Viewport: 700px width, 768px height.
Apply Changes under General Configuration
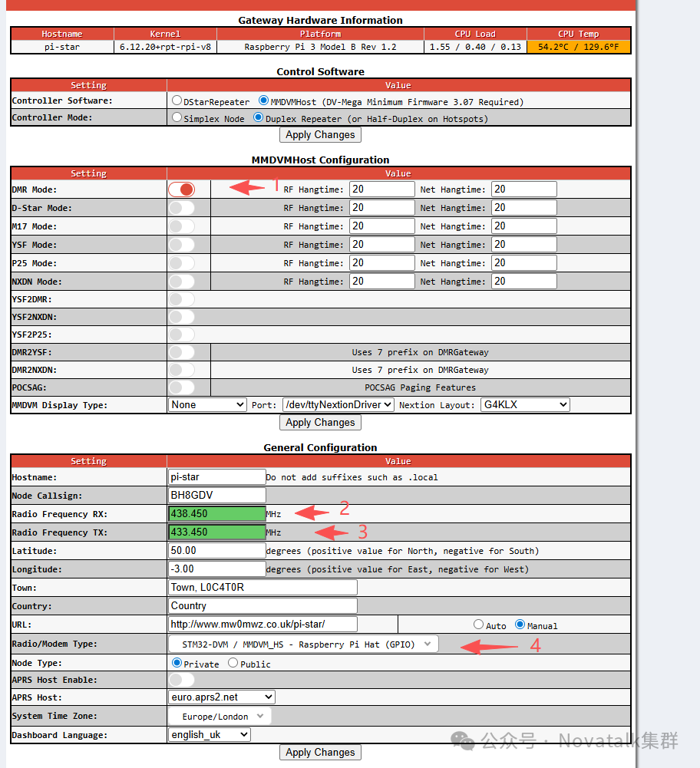[x=320, y=753]
